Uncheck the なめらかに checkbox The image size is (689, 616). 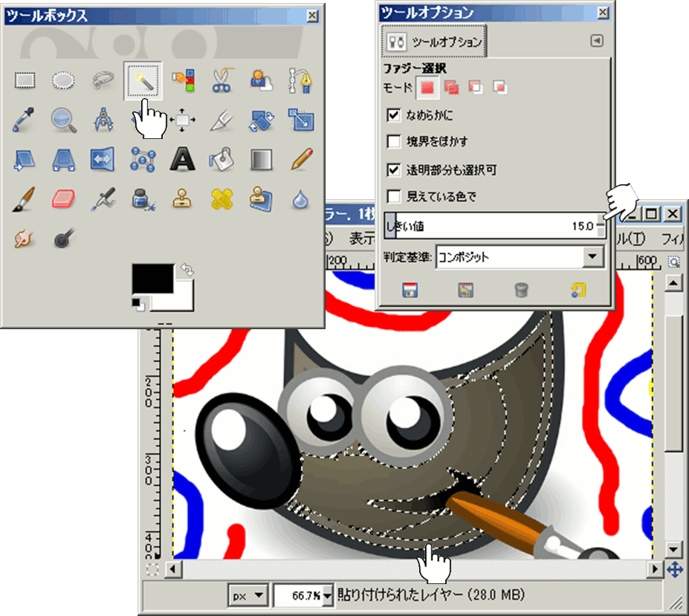pyautogui.click(x=394, y=115)
